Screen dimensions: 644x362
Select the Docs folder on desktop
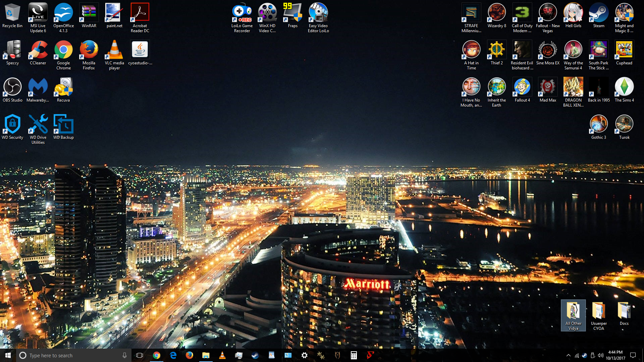coord(624,313)
